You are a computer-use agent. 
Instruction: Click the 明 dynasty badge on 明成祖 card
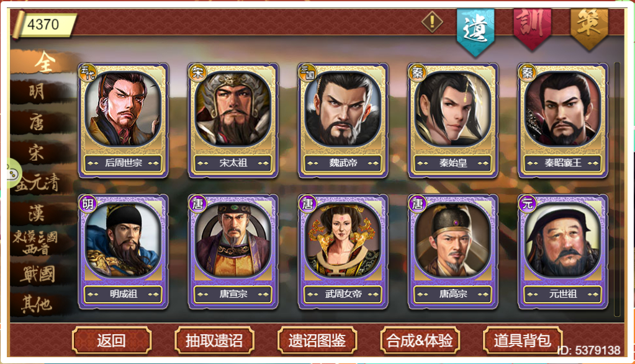click(88, 204)
